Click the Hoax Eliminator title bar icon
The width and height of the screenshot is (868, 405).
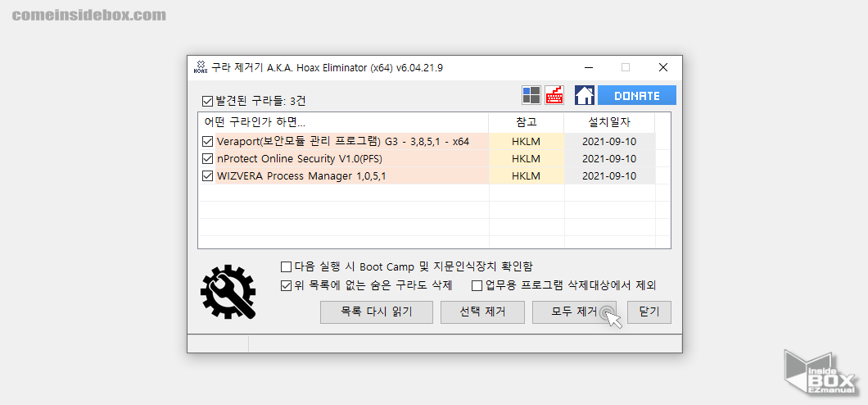point(201,67)
